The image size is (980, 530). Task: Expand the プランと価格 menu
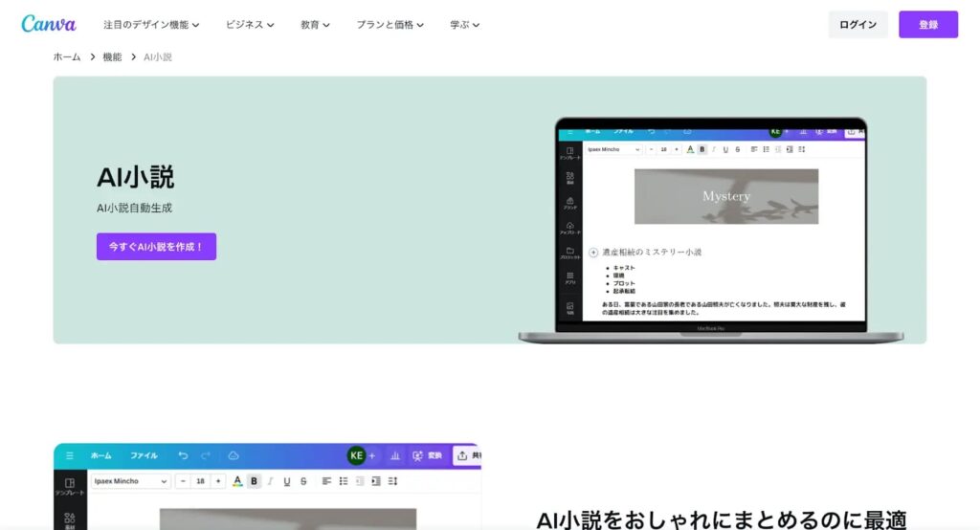pyautogui.click(x=390, y=24)
